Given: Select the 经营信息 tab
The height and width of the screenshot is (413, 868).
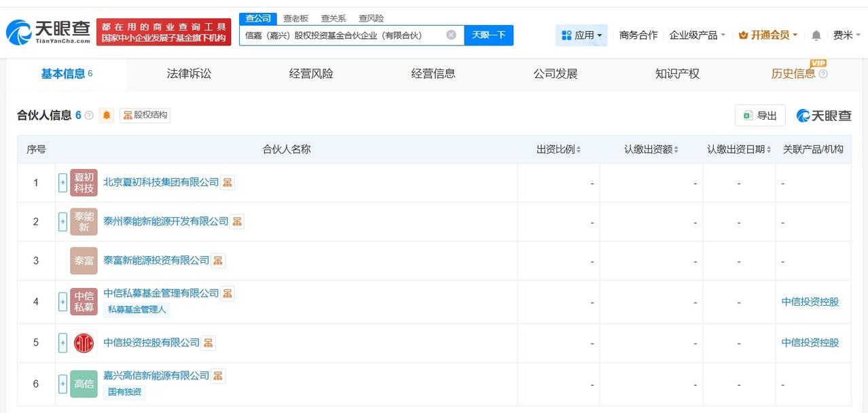Looking at the screenshot, I should coord(433,73).
